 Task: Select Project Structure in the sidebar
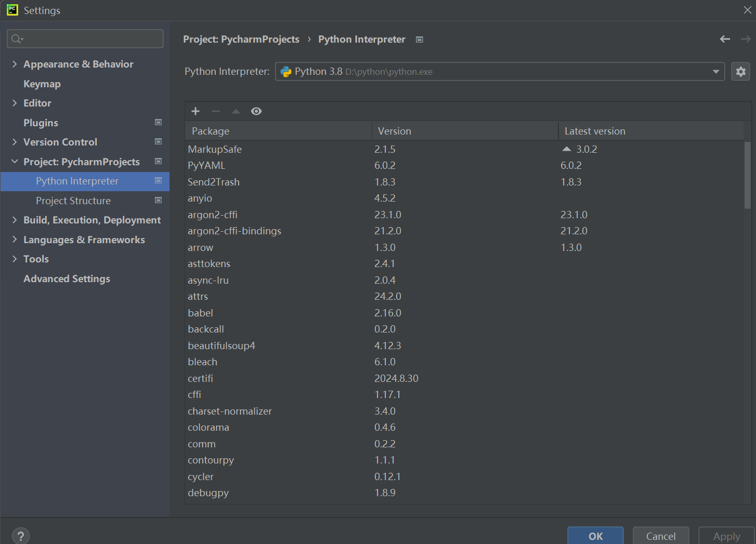[x=73, y=201]
